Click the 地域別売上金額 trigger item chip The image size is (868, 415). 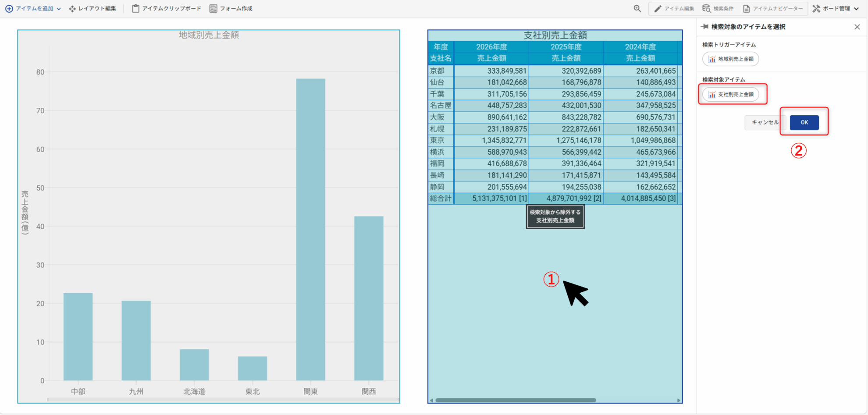pyautogui.click(x=731, y=59)
